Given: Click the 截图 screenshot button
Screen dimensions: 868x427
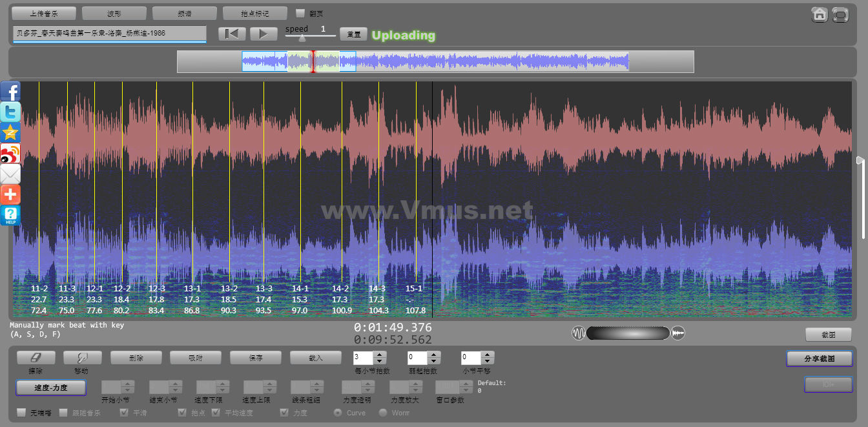Looking at the screenshot, I should pyautogui.click(x=828, y=335).
